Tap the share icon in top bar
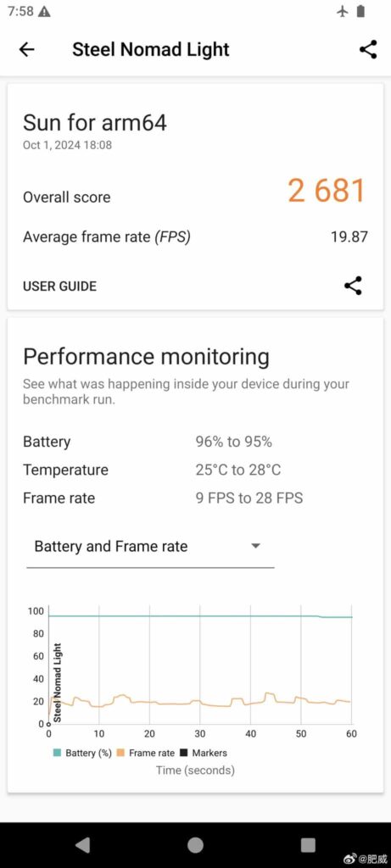 368,49
